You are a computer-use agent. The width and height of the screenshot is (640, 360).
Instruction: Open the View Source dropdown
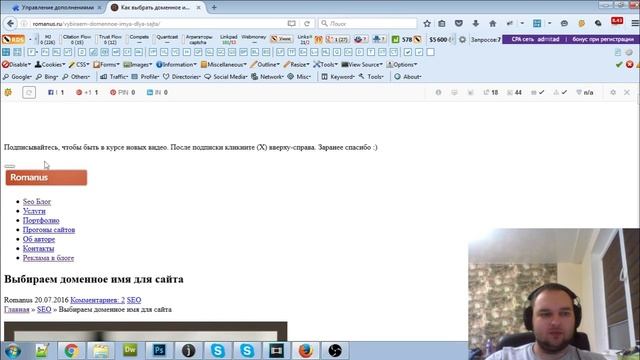pos(362,64)
